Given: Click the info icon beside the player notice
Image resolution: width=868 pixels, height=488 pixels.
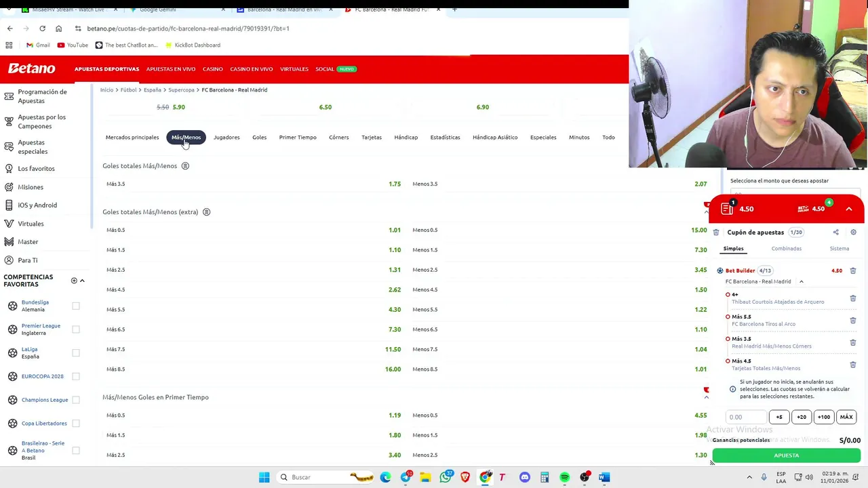Looking at the screenshot, I should [x=732, y=389].
